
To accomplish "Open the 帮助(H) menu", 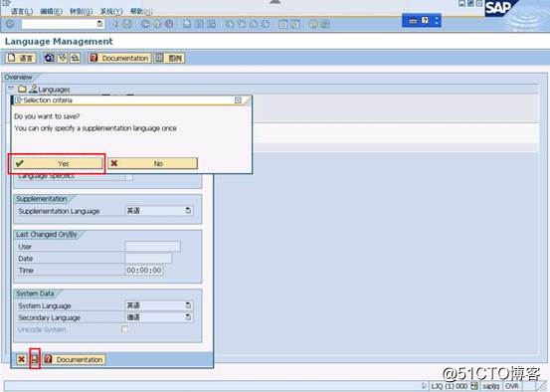I will (x=141, y=12).
